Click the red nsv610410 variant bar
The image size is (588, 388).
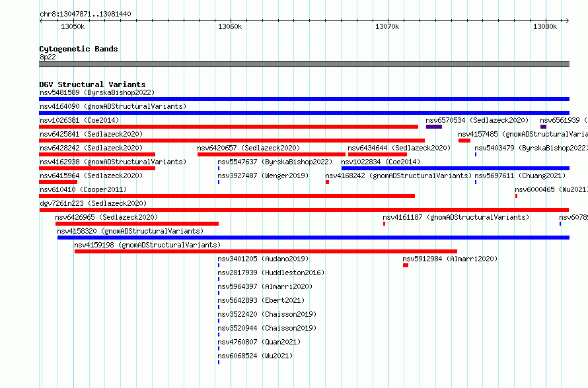(227, 196)
